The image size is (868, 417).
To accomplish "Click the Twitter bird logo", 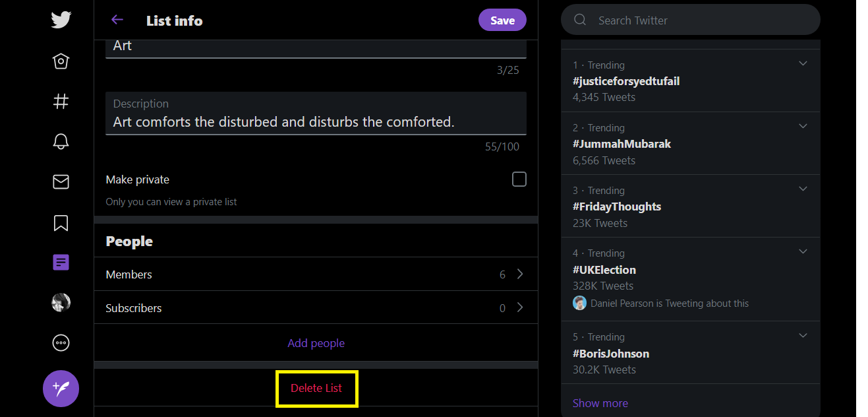I will pos(61,20).
